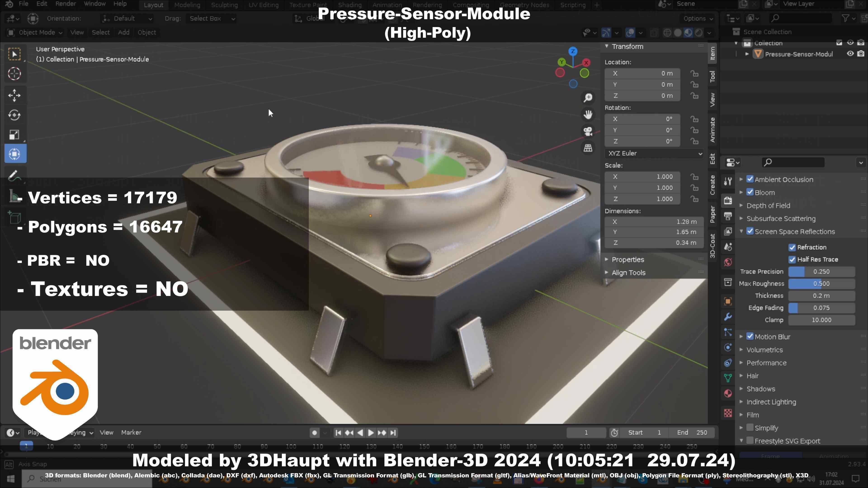Open the Material properties sphere icon
Viewport: 868px width, 488px height.
click(x=728, y=393)
